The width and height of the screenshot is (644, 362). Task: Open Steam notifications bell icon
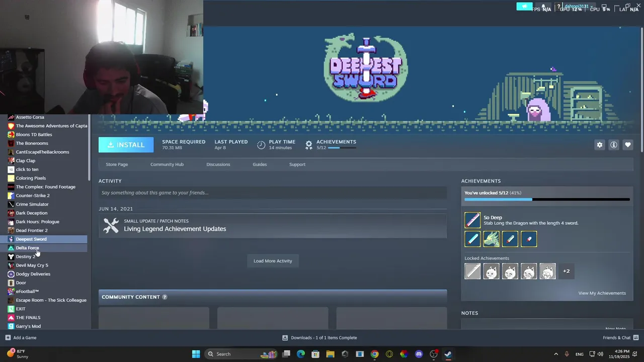544,7
